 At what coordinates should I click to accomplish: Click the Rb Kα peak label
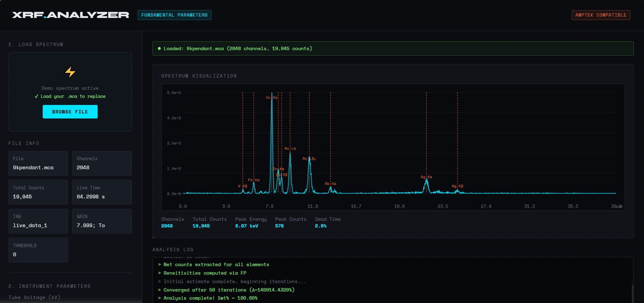(330, 184)
